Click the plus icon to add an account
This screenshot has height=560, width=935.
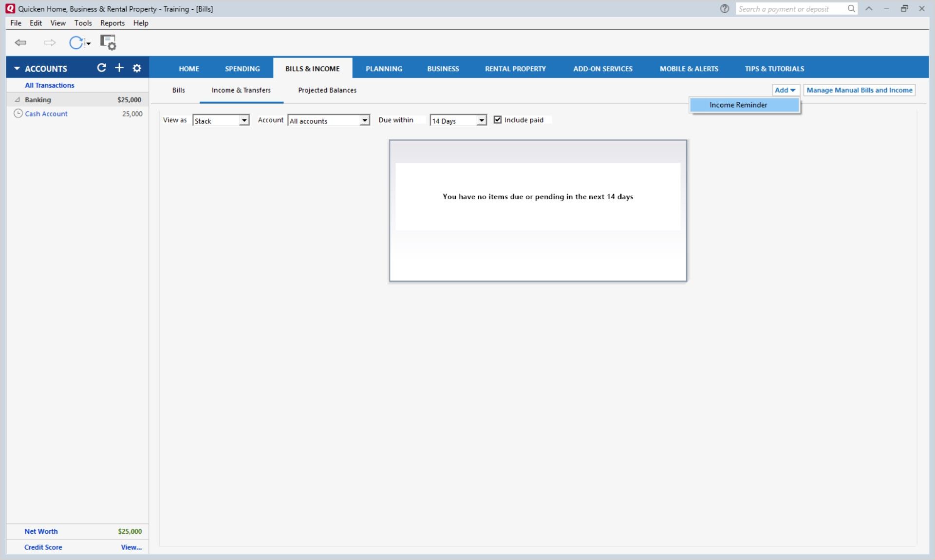tap(119, 68)
